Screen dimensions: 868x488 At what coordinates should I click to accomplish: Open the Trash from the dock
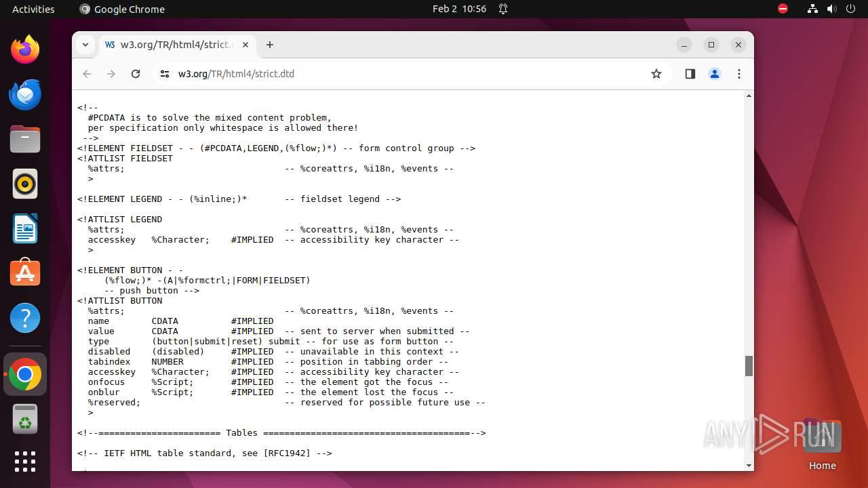click(25, 419)
